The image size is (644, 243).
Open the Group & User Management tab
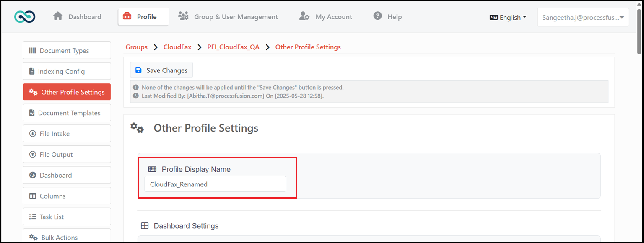pos(228,17)
